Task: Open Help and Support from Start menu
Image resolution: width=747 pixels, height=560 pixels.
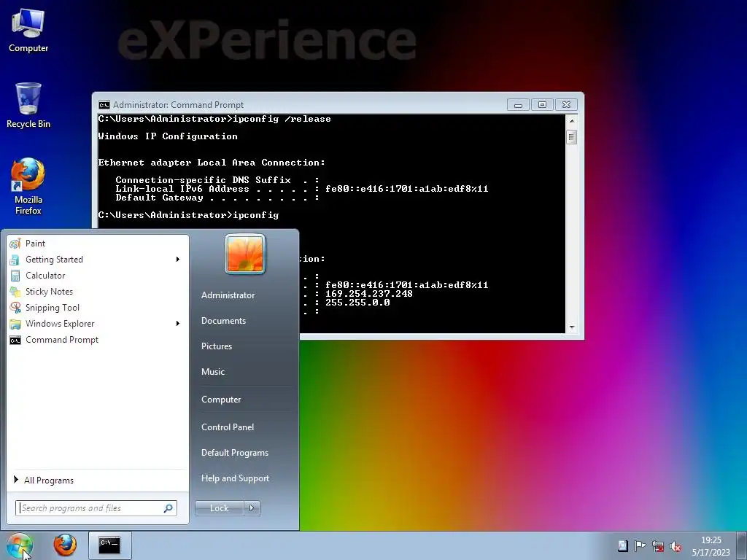Action: point(235,478)
